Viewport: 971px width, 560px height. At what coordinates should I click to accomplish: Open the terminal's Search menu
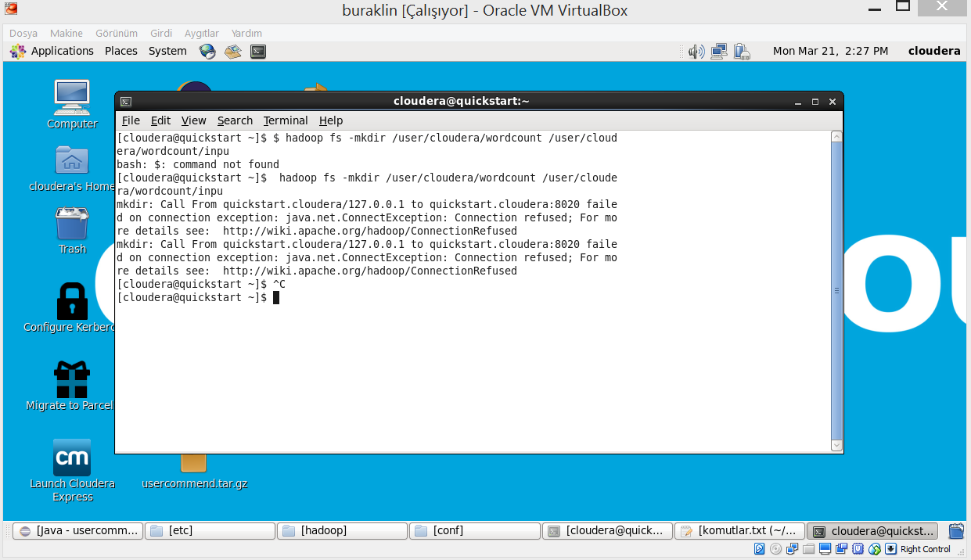point(235,120)
